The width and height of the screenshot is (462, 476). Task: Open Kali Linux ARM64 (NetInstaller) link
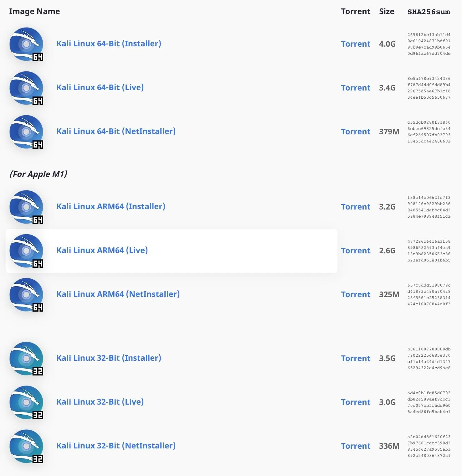pyautogui.click(x=118, y=294)
